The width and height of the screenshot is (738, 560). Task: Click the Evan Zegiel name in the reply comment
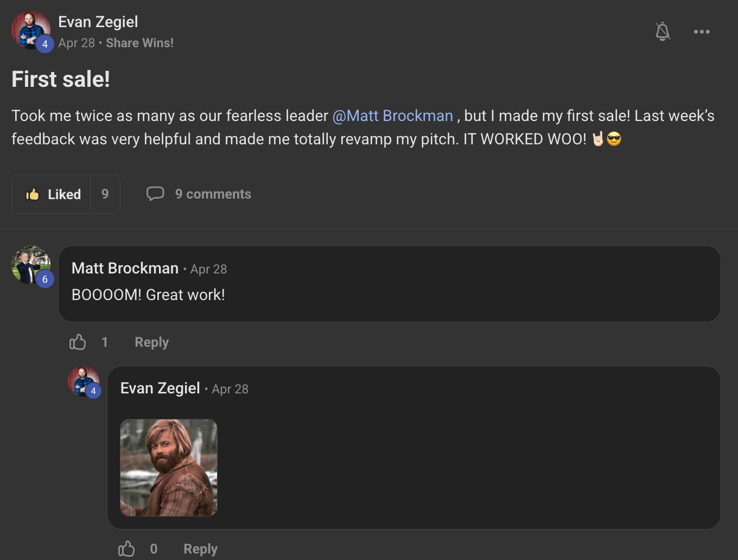[x=160, y=388]
